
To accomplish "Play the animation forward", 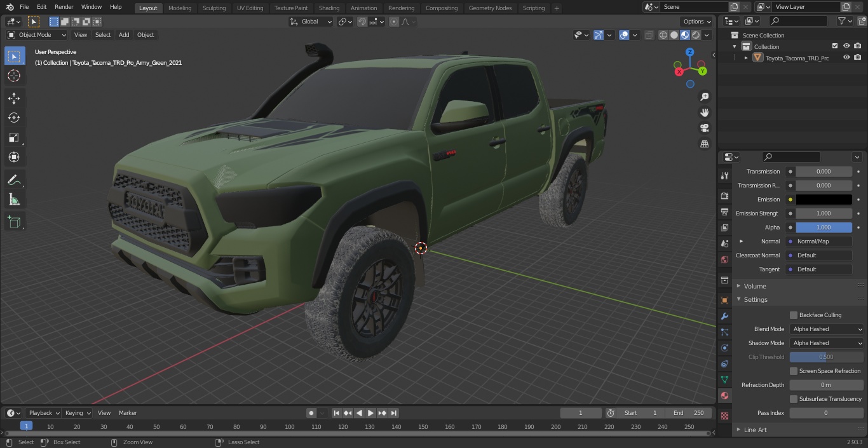I will (370, 413).
